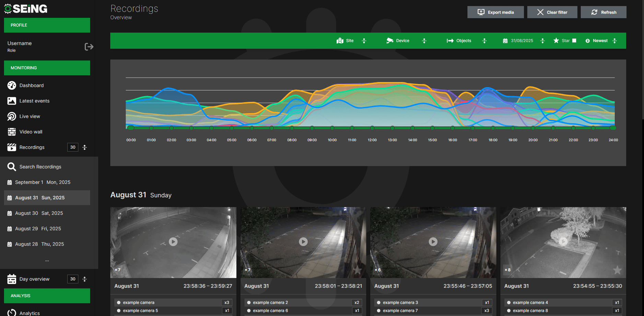Toggle the star on example camera 4 recording

(618, 270)
